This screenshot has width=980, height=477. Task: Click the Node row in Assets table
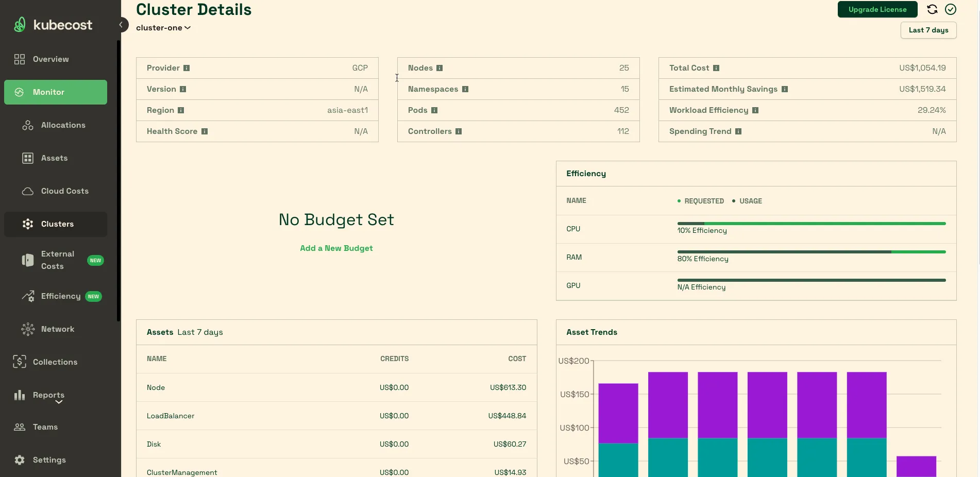336,387
